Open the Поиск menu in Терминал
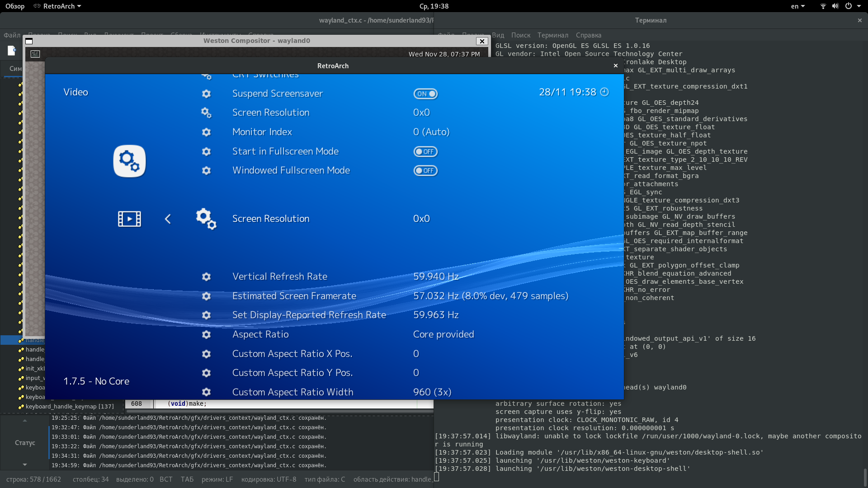Viewport: 868px width, 488px height. [521, 35]
